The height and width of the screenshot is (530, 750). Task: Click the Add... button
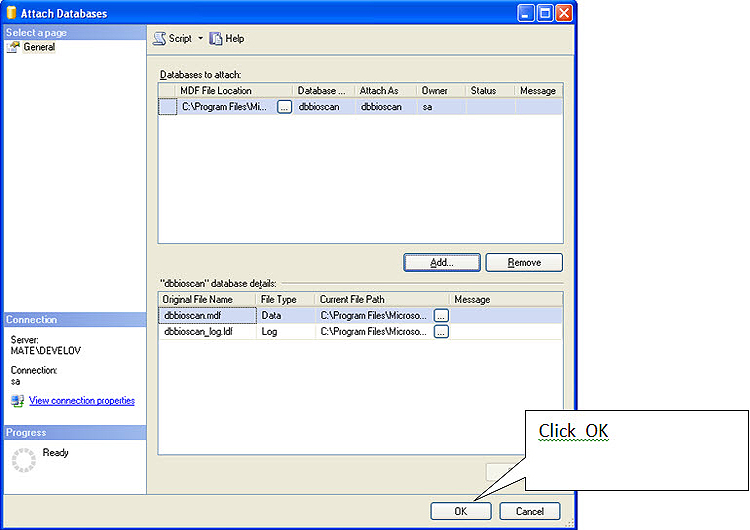point(441,263)
